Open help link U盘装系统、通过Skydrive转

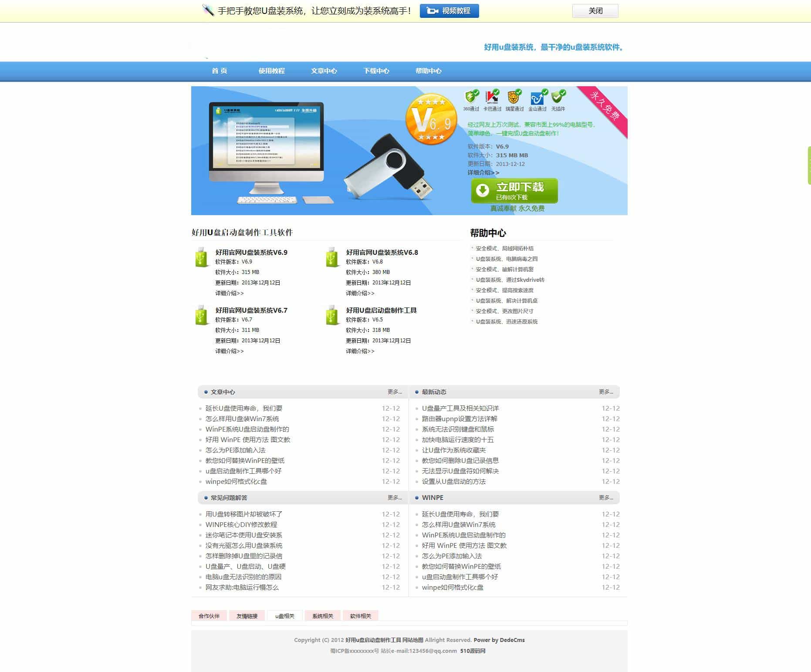[510, 280]
